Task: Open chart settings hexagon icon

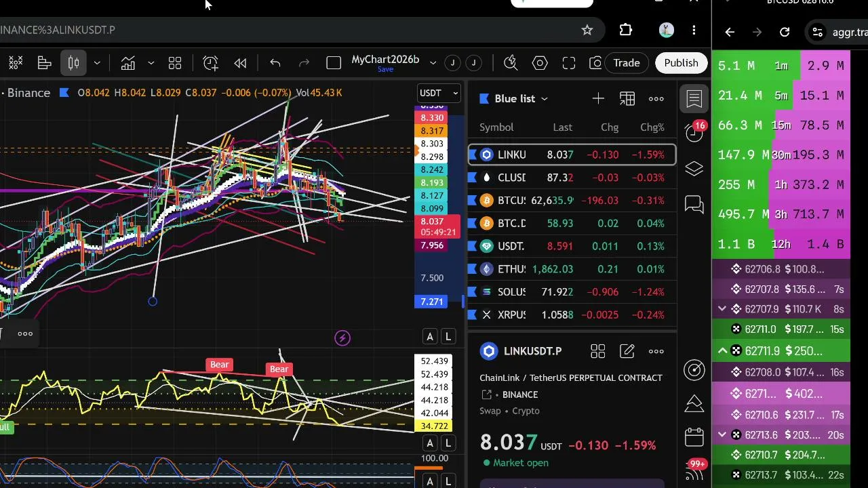Action: click(x=540, y=63)
